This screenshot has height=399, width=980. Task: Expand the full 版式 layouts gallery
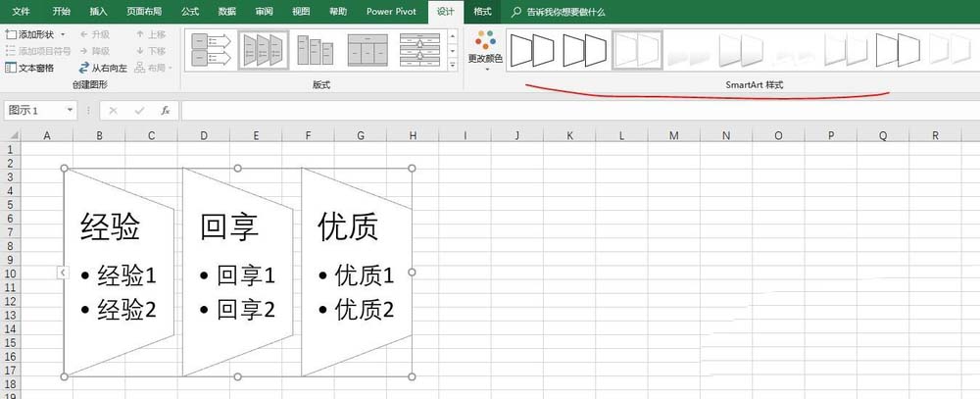tap(453, 65)
